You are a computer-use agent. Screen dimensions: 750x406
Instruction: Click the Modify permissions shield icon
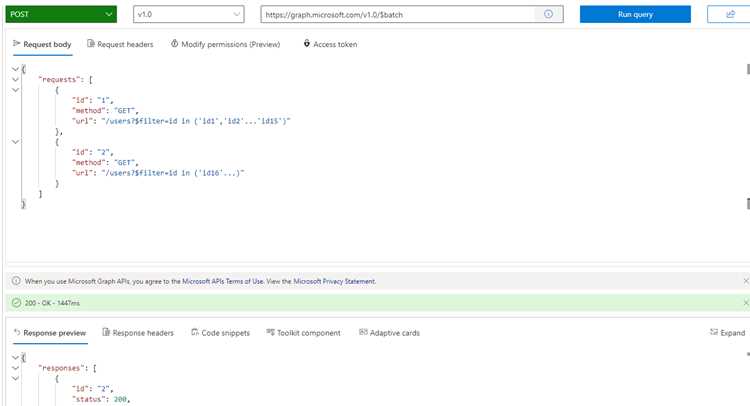175,44
